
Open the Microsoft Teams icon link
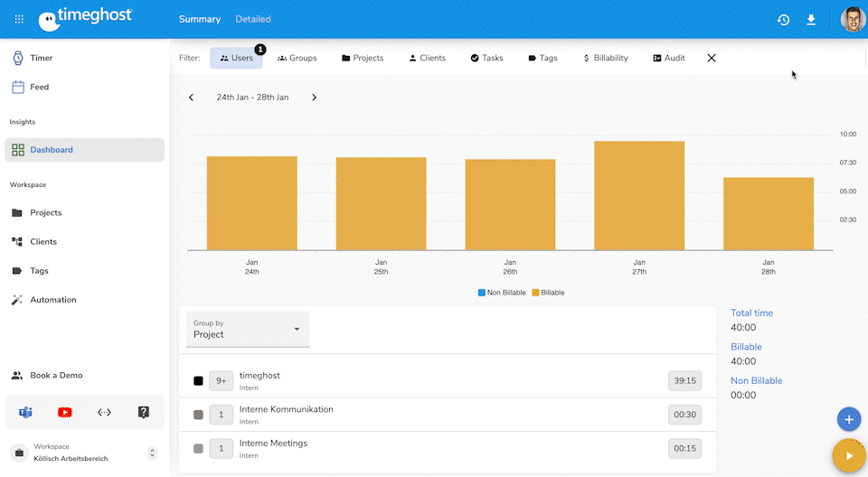coord(26,412)
